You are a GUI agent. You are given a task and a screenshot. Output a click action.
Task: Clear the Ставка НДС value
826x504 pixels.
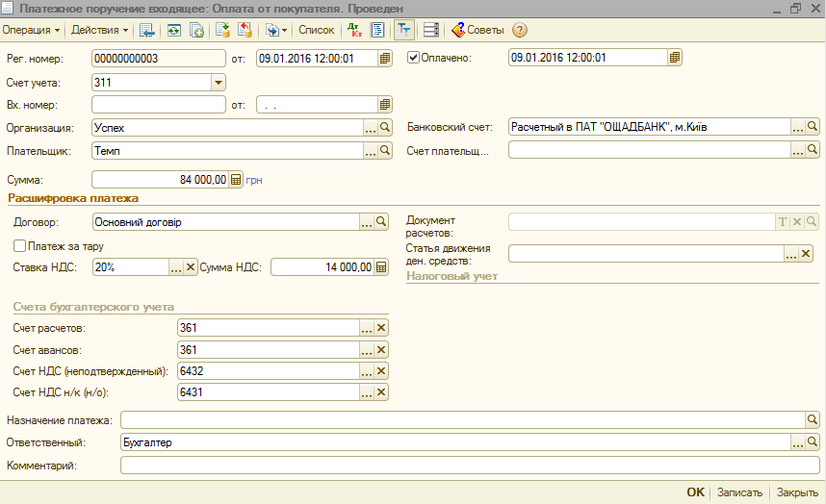(x=190, y=267)
